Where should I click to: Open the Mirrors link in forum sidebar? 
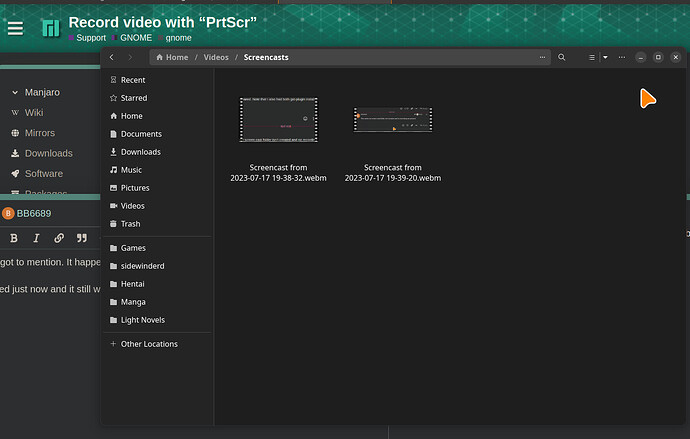(40, 133)
